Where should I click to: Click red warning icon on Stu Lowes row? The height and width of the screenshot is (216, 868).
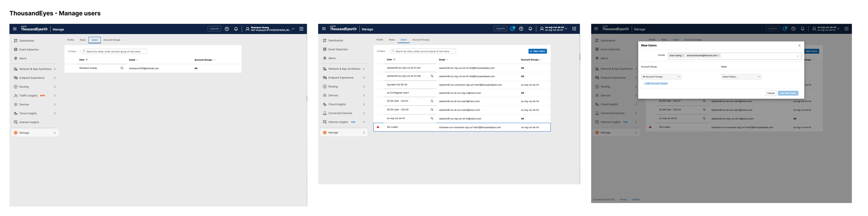pos(378,127)
